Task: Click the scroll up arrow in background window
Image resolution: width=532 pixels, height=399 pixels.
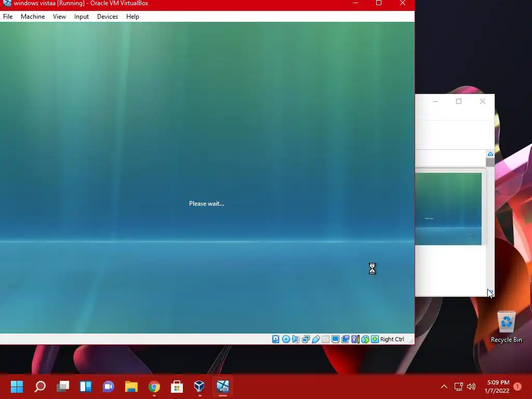Action: point(490,154)
